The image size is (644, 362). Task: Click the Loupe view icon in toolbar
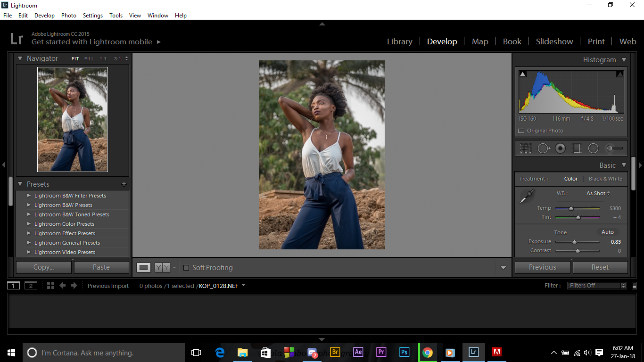pos(144,267)
